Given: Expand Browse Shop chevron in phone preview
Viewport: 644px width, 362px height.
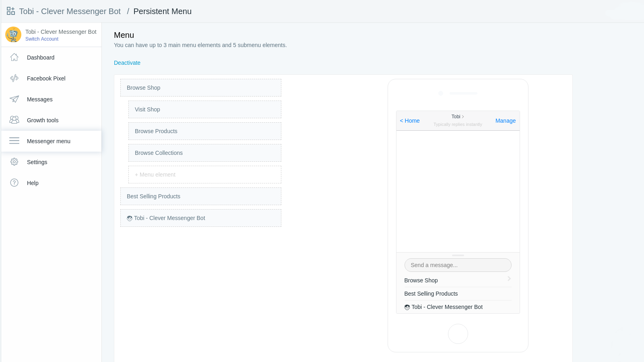Looking at the screenshot, I should pos(509,279).
